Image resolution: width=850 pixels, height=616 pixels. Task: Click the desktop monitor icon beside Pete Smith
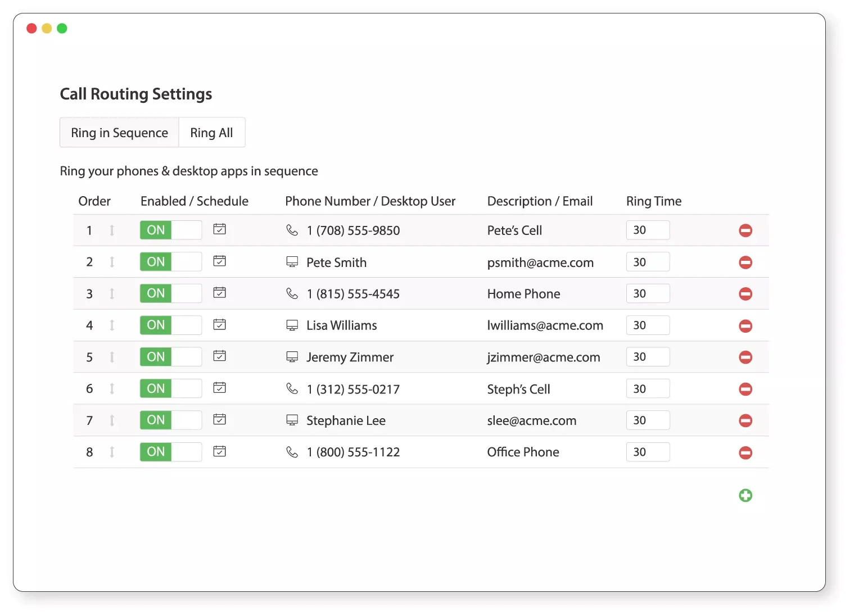292,262
